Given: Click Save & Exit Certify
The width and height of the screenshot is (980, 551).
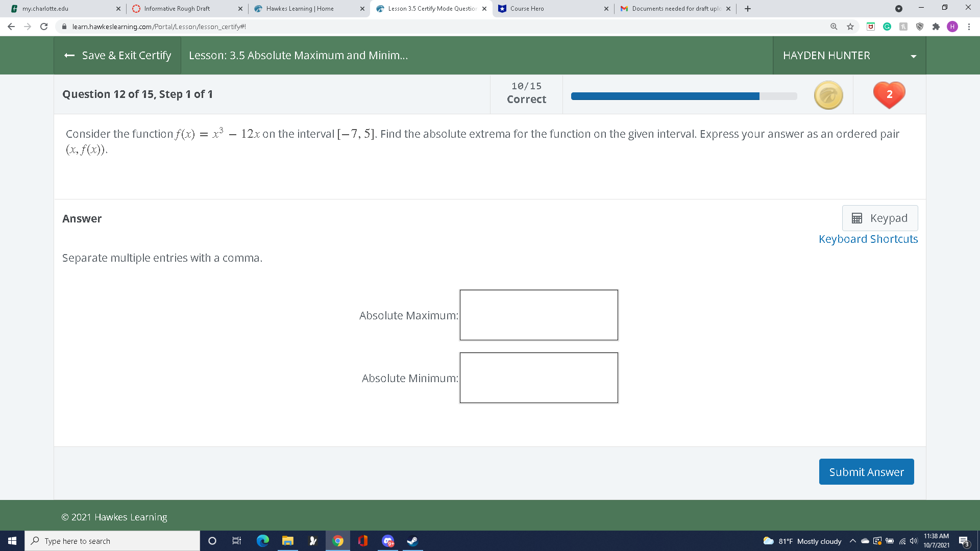Looking at the screenshot, I should coord(117,55).
